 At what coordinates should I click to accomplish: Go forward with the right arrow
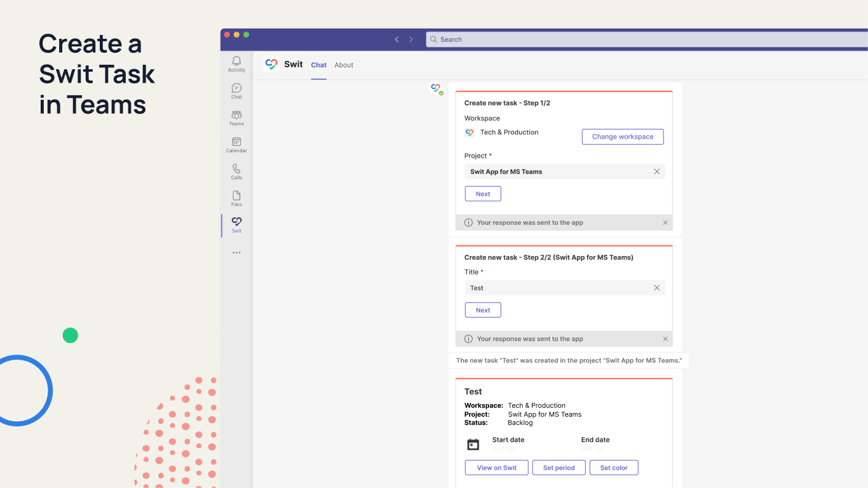[x=411, y=39]
